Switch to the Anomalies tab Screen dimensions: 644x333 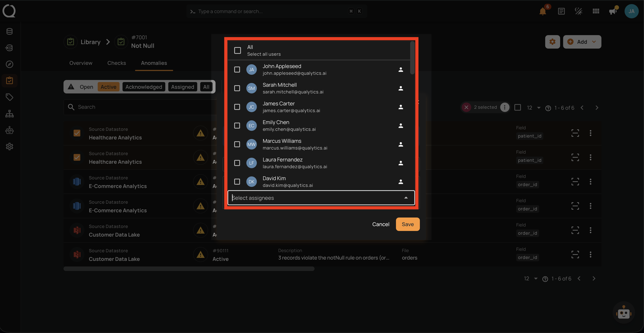154,63
